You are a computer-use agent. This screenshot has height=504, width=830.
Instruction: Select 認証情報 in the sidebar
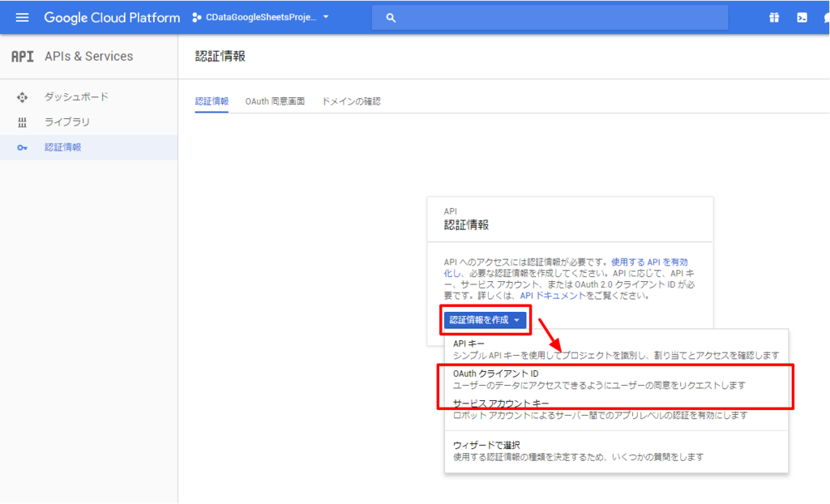89,147
